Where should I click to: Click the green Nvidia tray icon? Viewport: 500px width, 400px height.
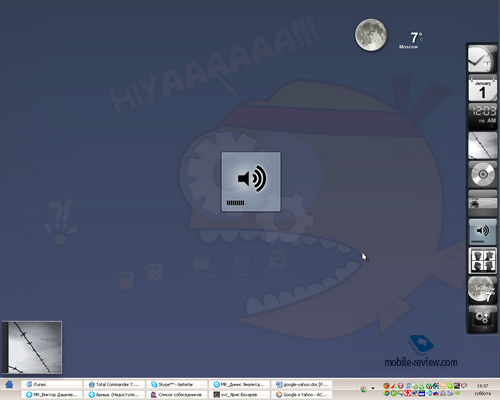(457, 393)
